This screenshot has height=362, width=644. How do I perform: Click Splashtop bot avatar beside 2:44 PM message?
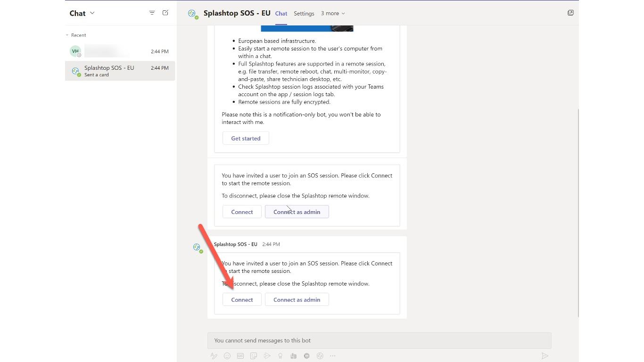tap(198, 247)
